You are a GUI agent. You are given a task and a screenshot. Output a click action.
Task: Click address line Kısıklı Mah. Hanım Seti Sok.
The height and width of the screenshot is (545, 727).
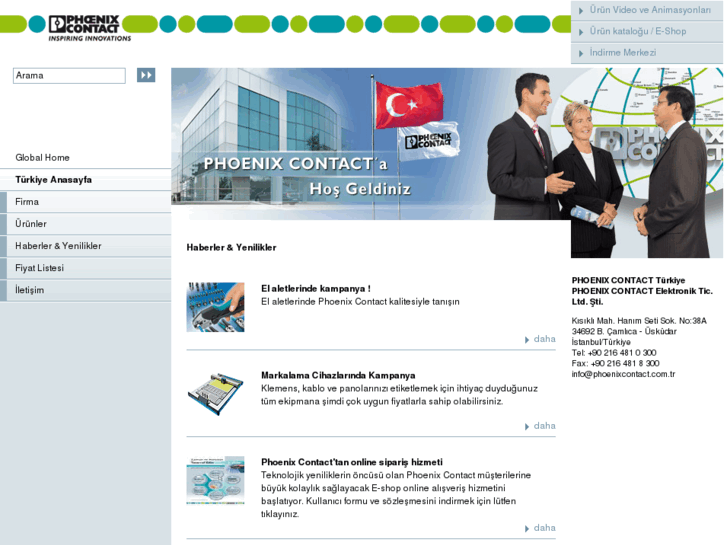tap(639, 321)
